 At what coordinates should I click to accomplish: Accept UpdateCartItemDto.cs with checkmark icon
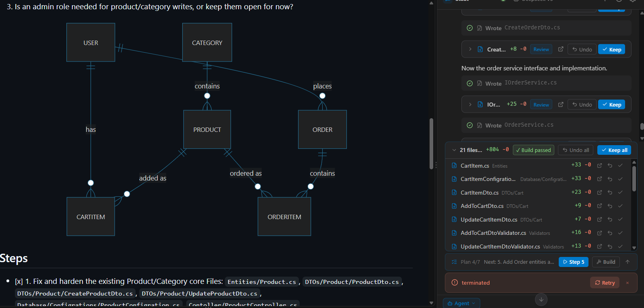620,219
